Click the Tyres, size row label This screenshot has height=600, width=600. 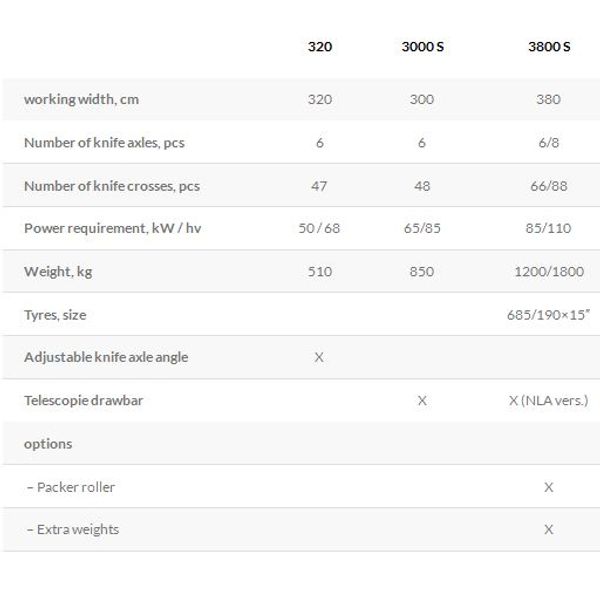point(55,315)
